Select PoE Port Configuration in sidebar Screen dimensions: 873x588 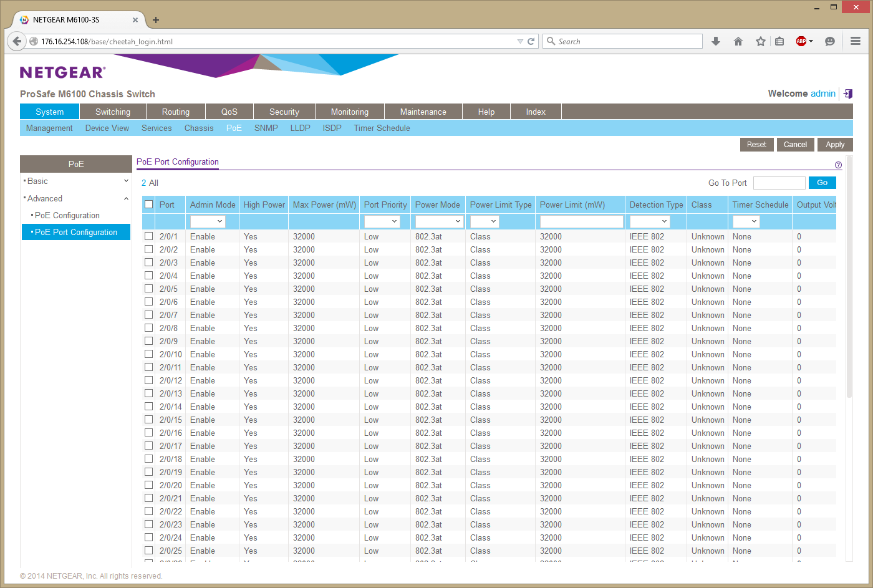tap(76, 232)
